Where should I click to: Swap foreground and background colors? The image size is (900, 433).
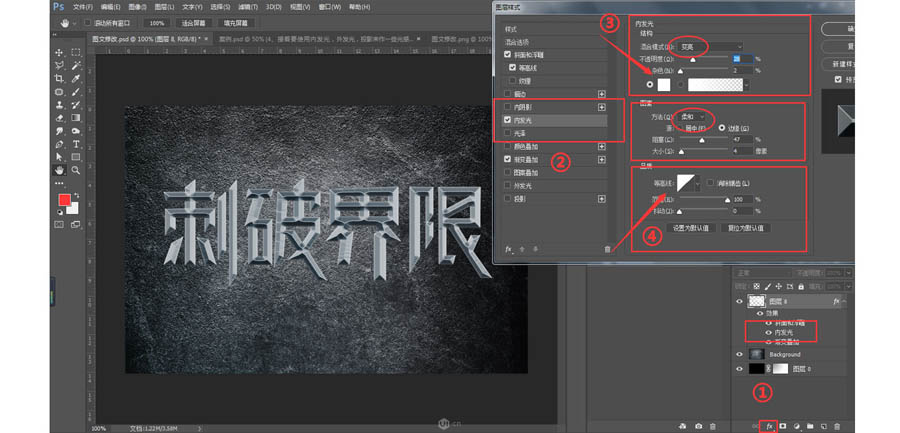[x=76, y=196]
